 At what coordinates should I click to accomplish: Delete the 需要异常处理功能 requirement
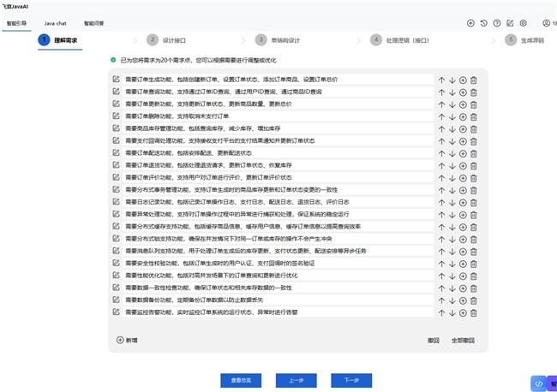[474, 215]
